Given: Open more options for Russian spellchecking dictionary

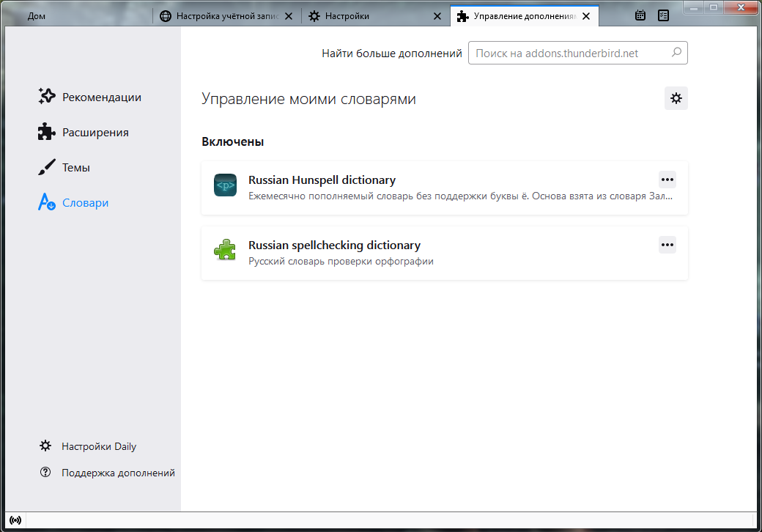Looking at the screenshot, I should (x=667, y=245).
